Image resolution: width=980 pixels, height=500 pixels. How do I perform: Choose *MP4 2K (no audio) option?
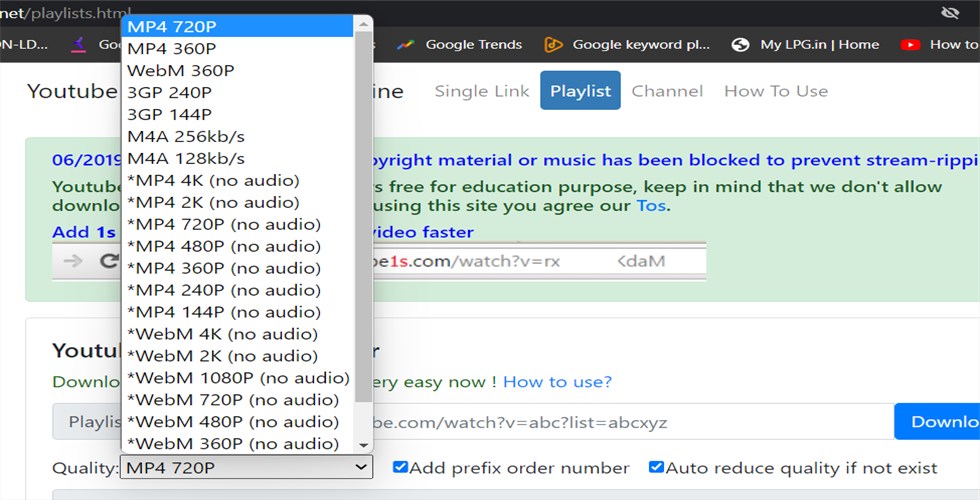click(238, 202)
